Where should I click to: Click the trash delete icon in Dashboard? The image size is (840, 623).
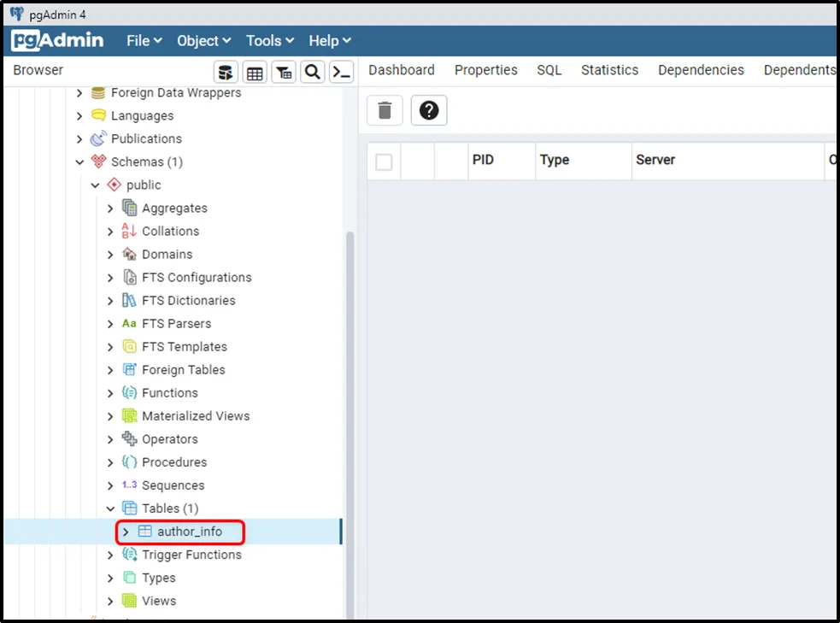pyautogui.click(x=385, y=110)
